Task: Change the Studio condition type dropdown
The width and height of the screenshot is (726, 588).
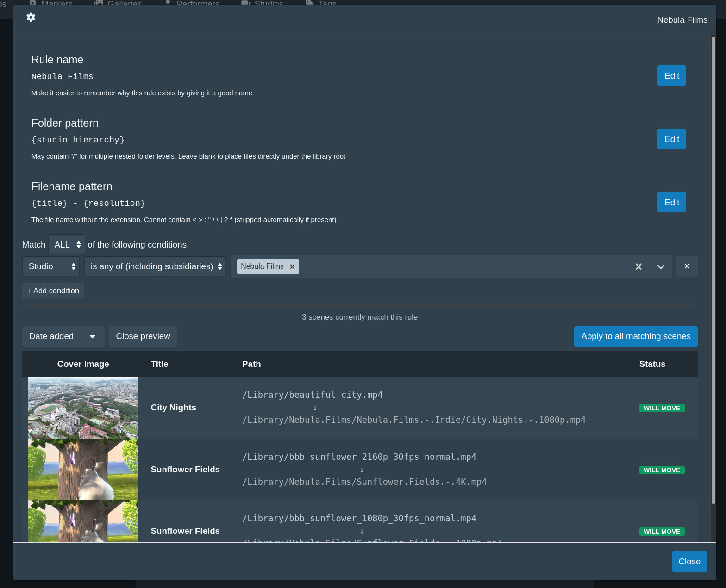Action: [x=51, y=266]
